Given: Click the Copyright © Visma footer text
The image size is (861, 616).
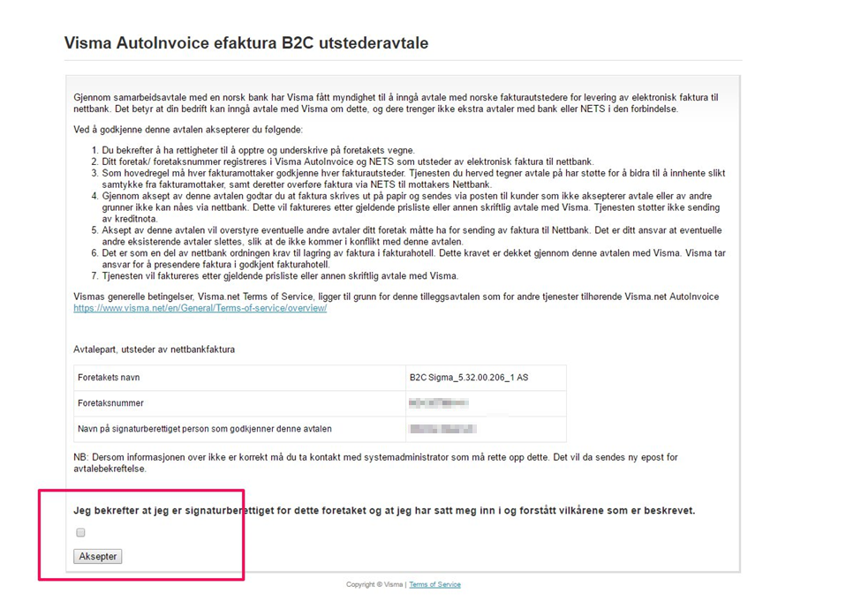Looking at the screenshot, I should pyautogui.click(x=374, y=584).
